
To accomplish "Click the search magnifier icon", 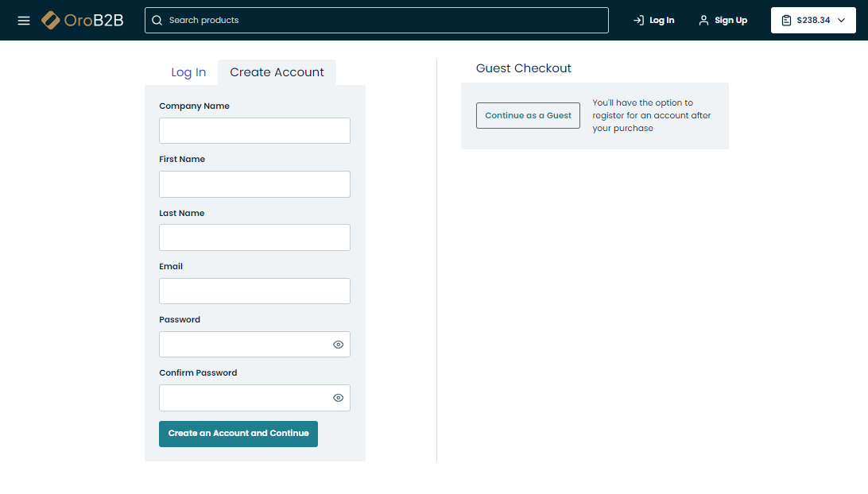I will point(157,20).
